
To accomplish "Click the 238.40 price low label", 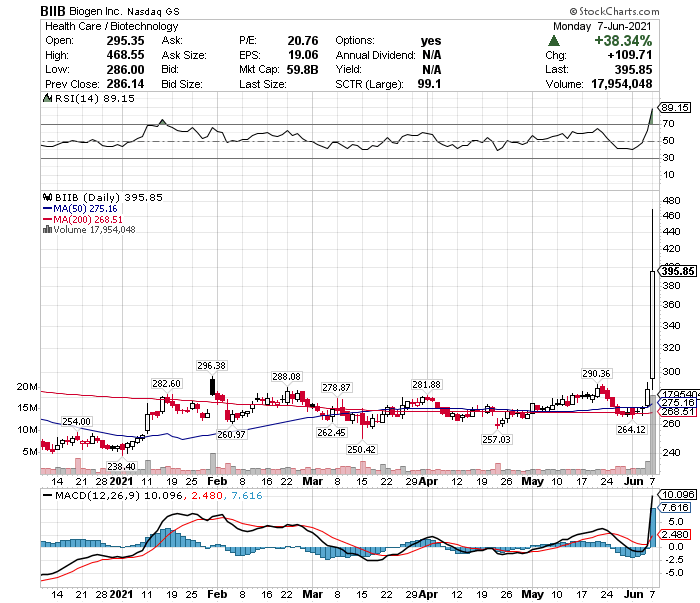I will [x=121, y=466].
